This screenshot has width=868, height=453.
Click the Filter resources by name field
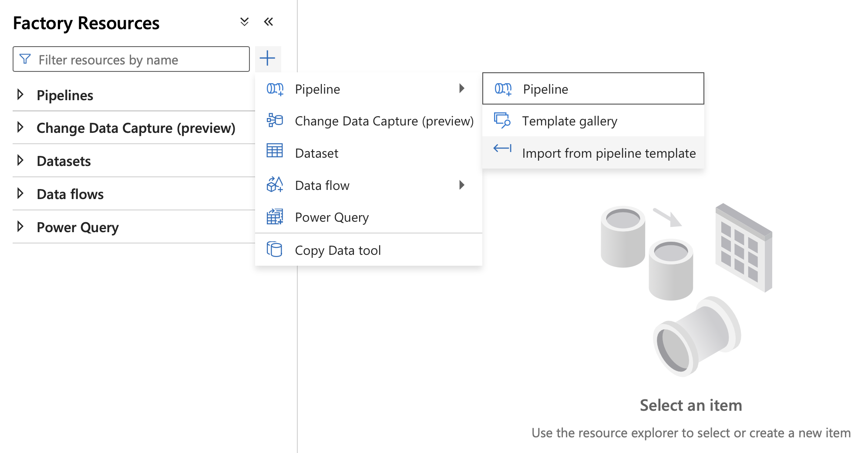coord(131,59)
